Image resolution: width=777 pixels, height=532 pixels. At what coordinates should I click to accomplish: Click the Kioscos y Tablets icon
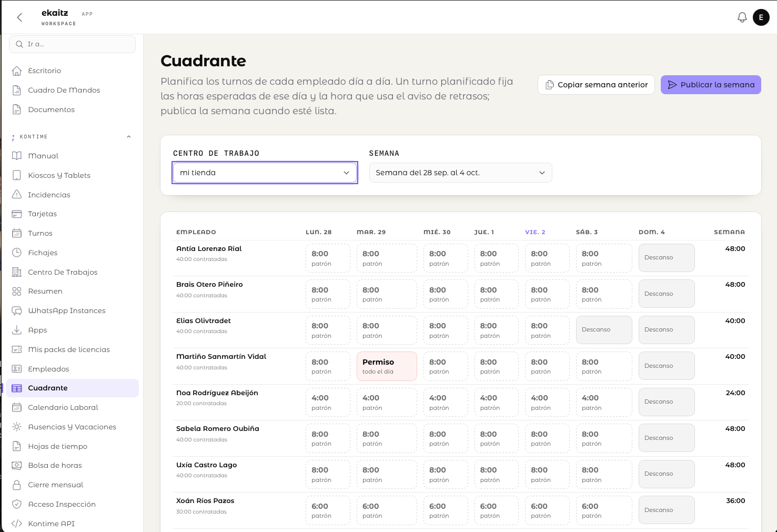(x=17, y=175)
